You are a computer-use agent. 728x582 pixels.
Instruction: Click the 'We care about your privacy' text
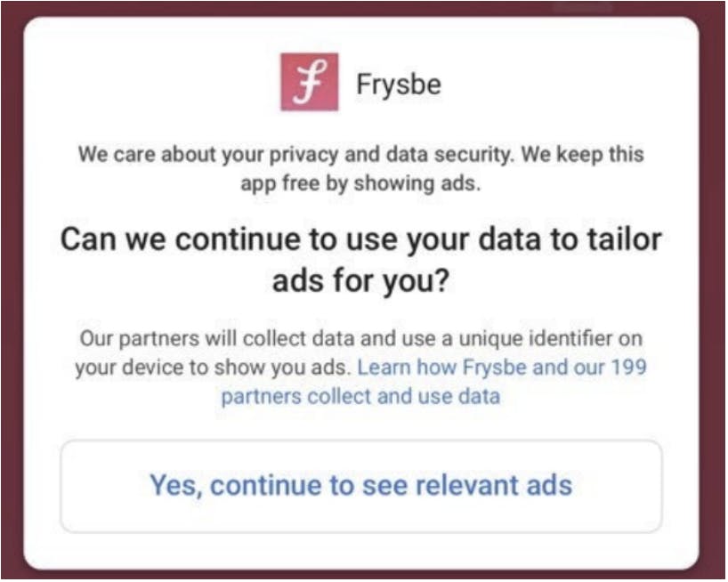pyautogui.click(x=207, y=154)
